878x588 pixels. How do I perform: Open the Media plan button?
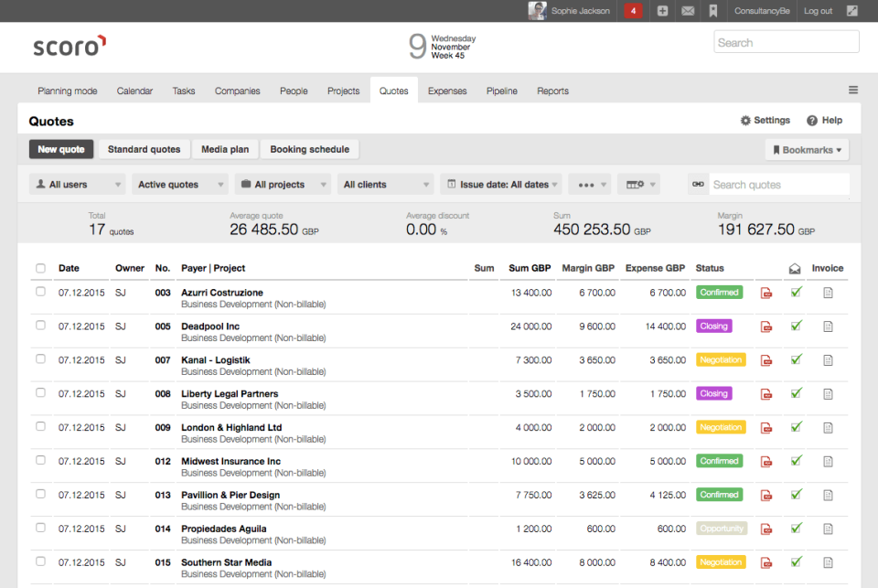[225, 149]
